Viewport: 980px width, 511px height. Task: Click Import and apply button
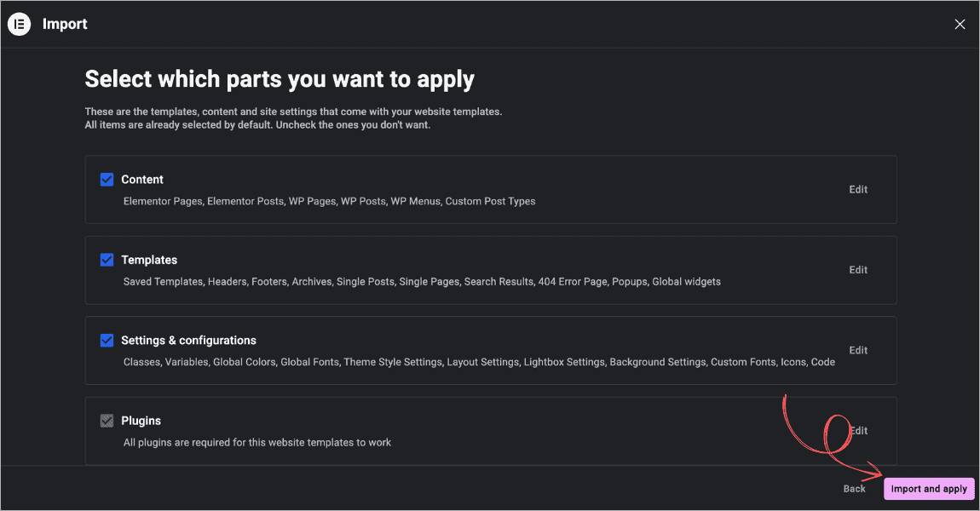click(x=929, y=489)
